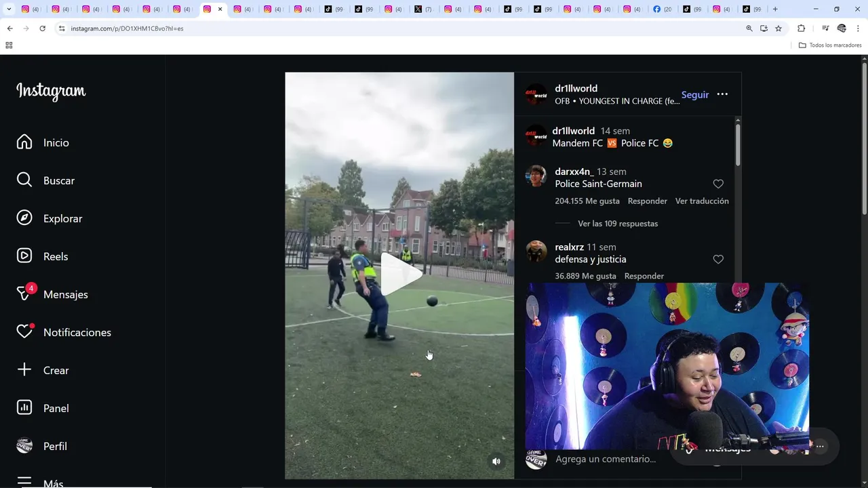
Task: Focus the Agrega un comentario field
Action: tap(606, 459)
